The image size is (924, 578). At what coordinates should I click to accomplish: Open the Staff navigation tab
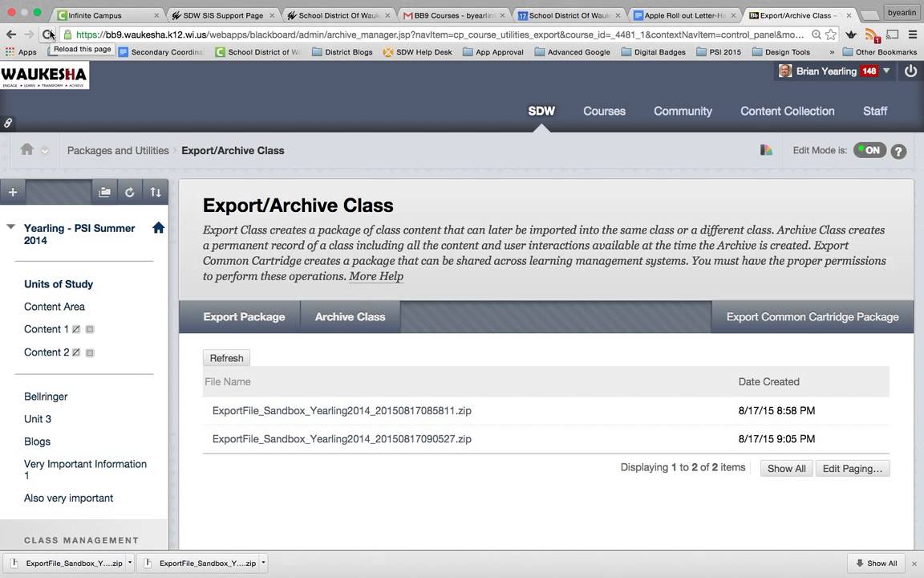pos(875,111)
